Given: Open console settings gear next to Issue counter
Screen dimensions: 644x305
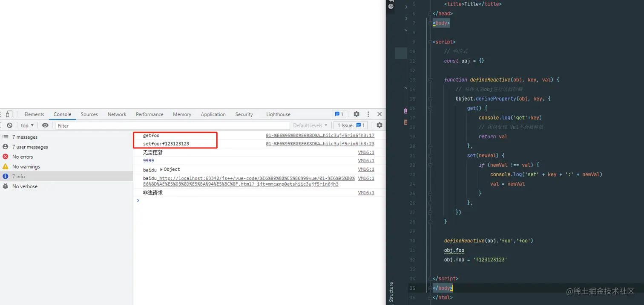Looking at the screenshot, I should point(379,125).
